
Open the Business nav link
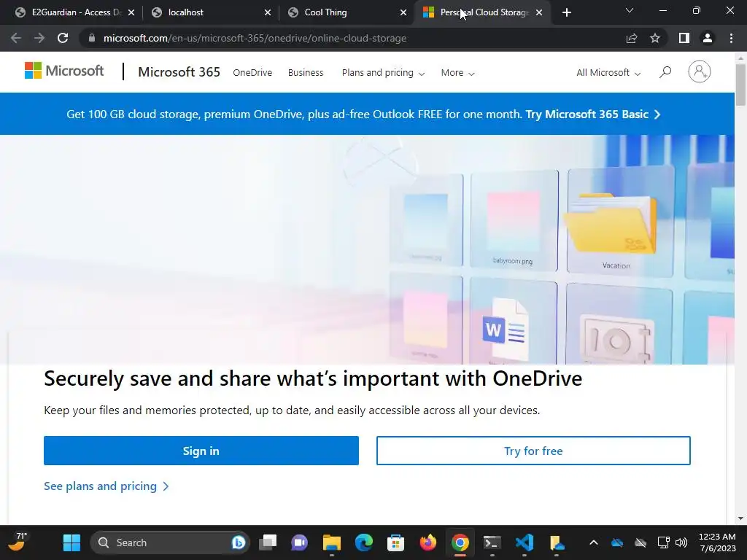click(x=306, y=73)
